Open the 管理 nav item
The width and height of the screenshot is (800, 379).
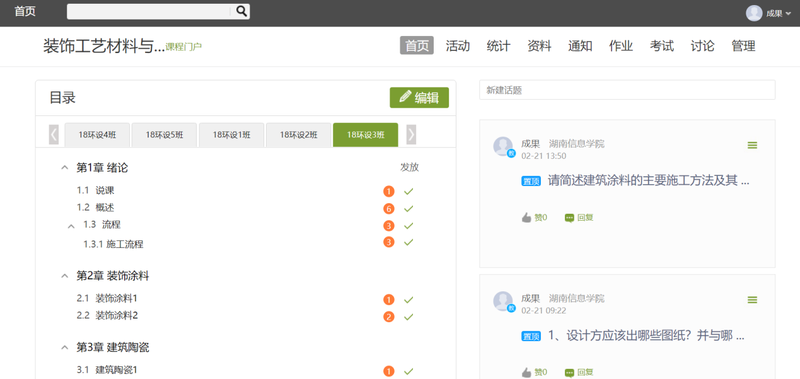click(x=743, y=45)
